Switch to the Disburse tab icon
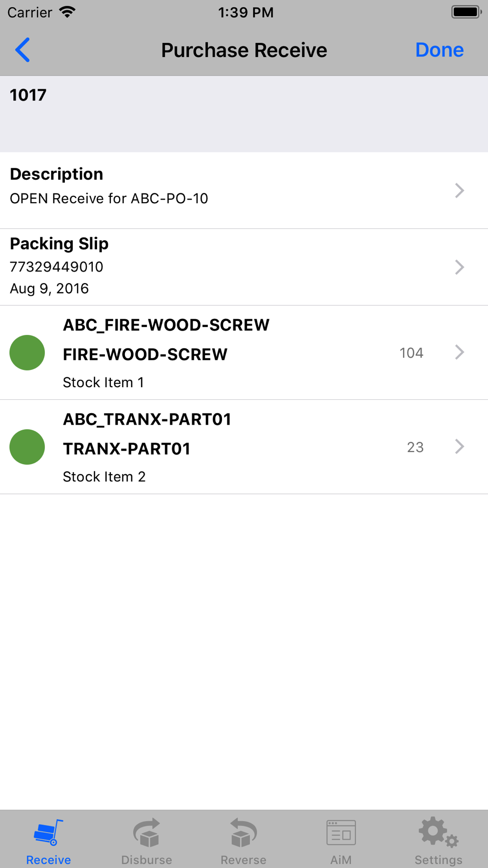The image size is (488, 868). (146, 833)
